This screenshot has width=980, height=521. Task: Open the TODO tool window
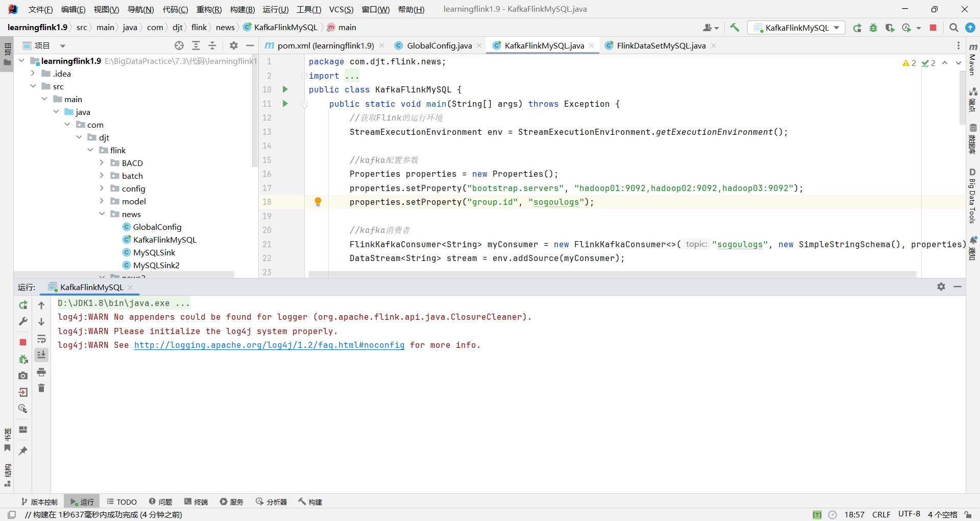[x=121, y=502]
